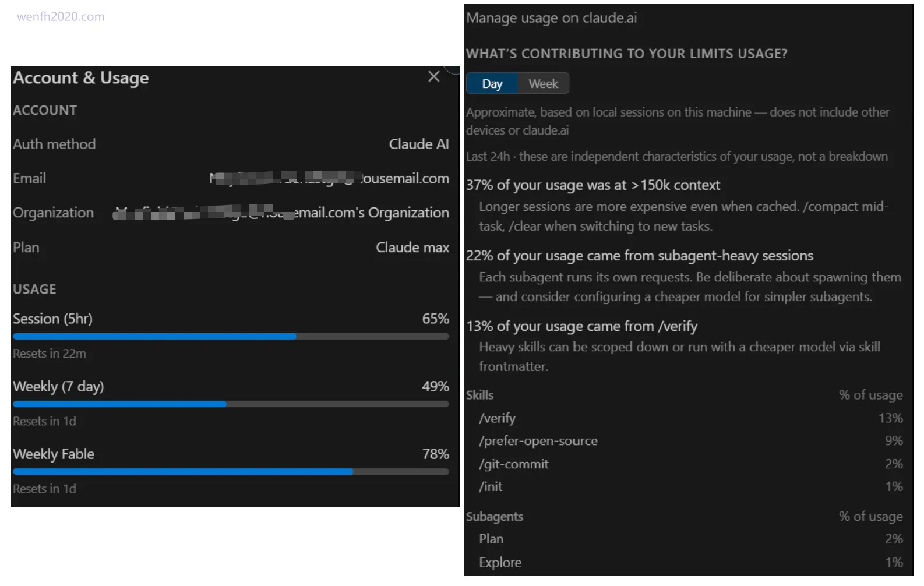Click the 22% subagent-heavy sessions line
The height and width of the screenshot is (586, 924).
(640, 256)
